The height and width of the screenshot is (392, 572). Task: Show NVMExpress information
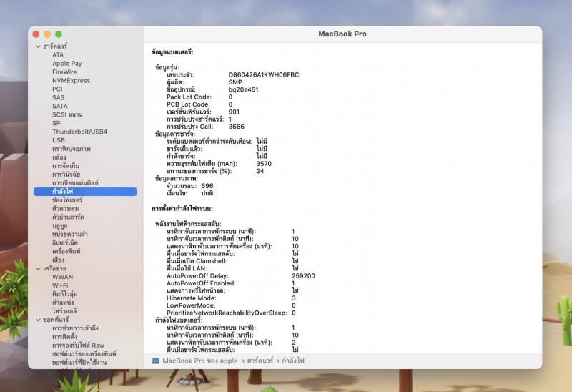click(71, 80)
